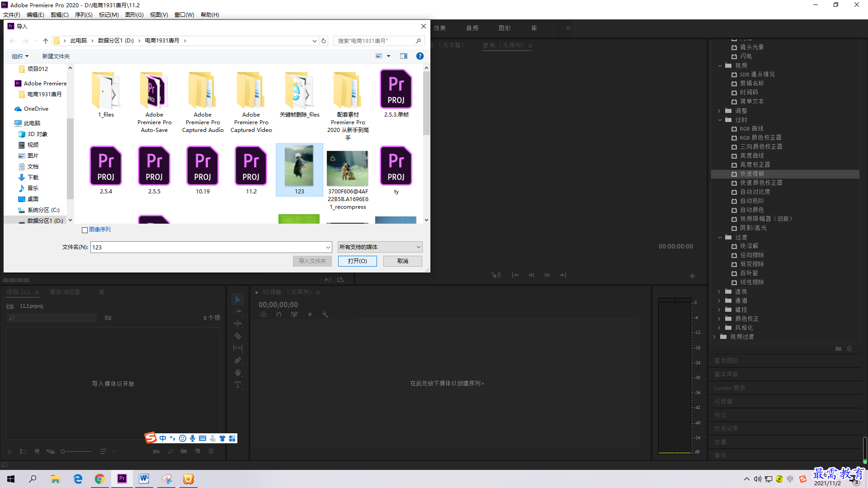Open the 窗口(W) menu
The width and height of the screenshot is (868, 488).
pyautogui.click(x=184, y=14)
